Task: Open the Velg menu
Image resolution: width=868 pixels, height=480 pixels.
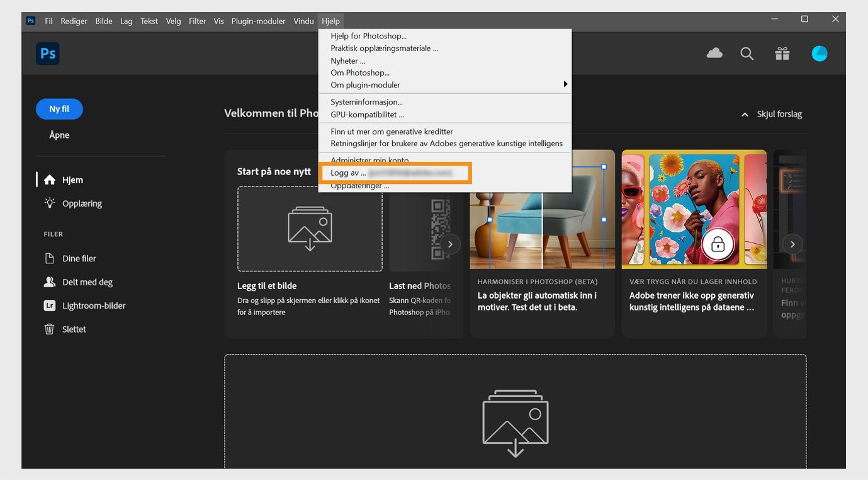Action: 173,21
